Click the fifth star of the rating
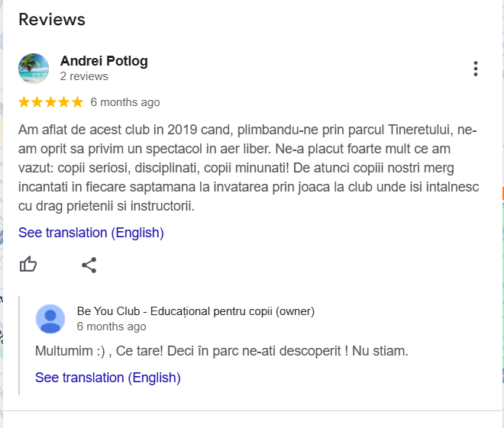Viewport: 504px width, 428px height. point(76,102)
